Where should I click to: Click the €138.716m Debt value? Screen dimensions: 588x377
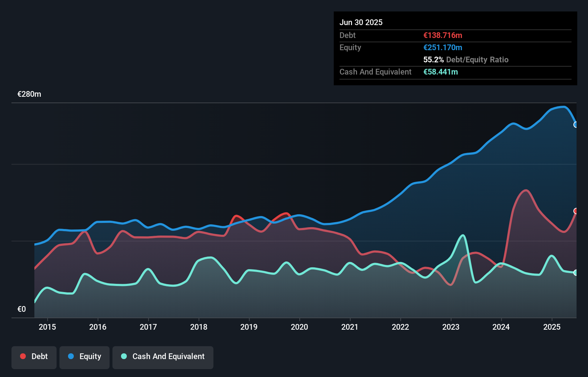pos(443,35)
